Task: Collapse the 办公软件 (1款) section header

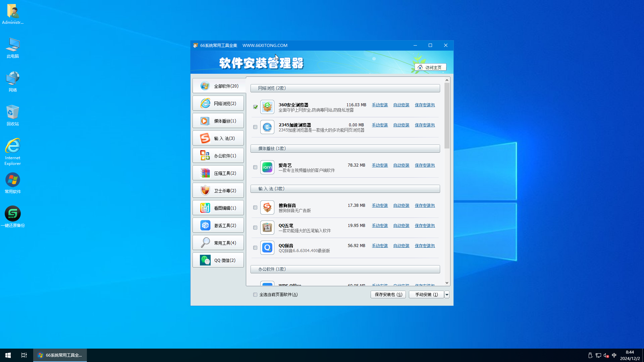Action: (x=345, y=269)
